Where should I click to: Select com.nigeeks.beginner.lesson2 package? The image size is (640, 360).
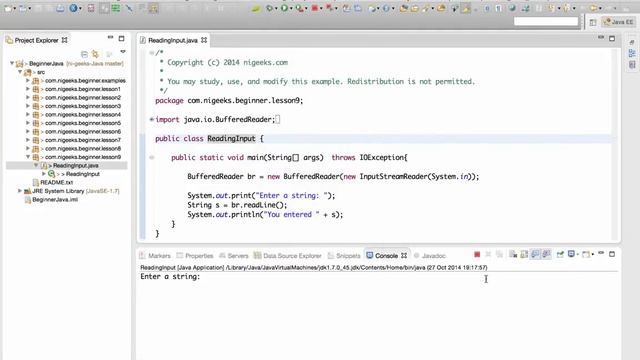(83, 98)
